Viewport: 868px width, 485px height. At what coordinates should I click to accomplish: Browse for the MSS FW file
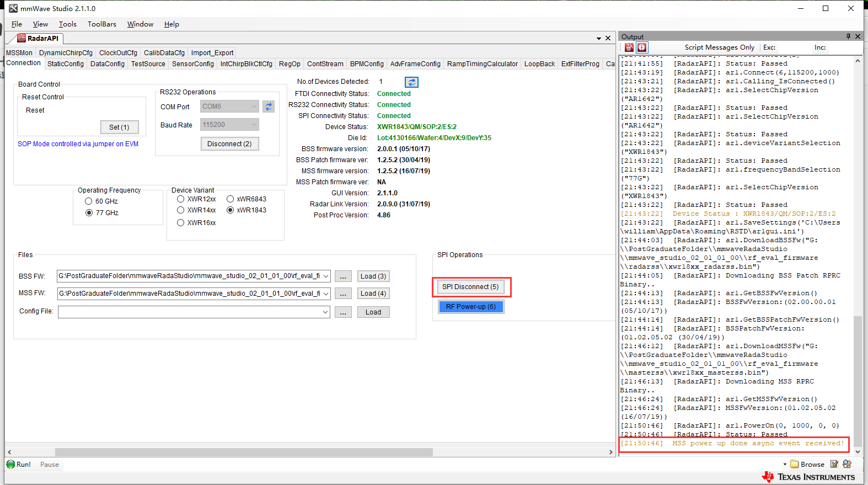point(343,294)
